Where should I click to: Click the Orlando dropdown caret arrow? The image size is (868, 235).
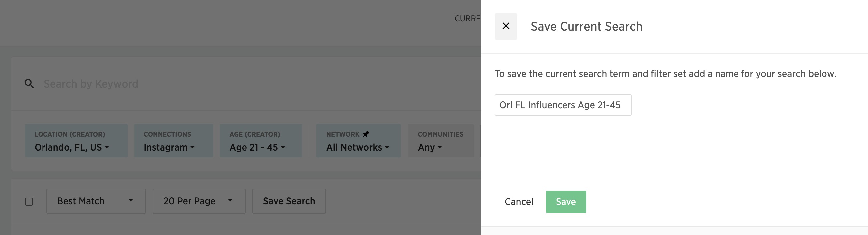coord(107,147)
